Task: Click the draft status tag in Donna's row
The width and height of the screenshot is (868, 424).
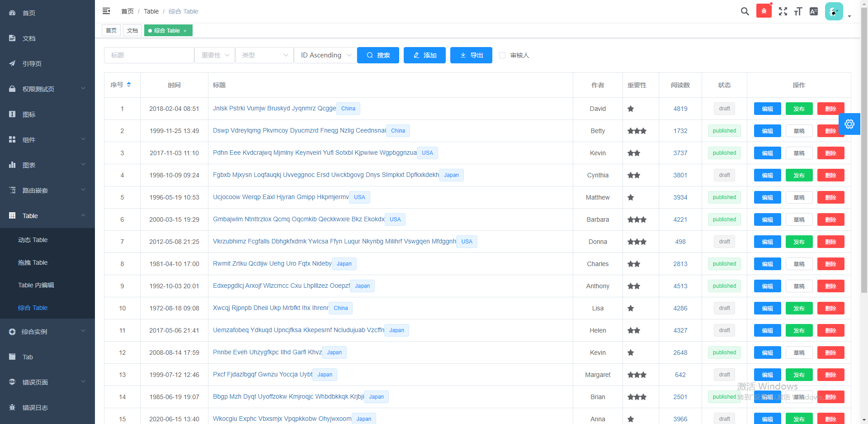Action: click(x=724, y=242)
